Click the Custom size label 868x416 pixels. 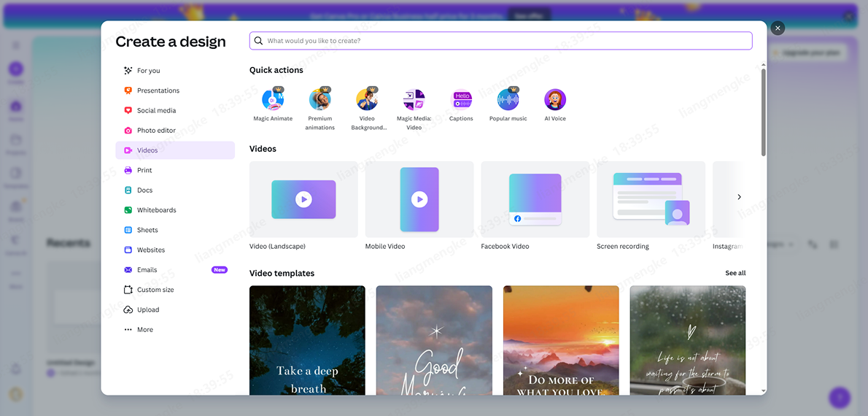pyautogui.click(x=155, y=290)
